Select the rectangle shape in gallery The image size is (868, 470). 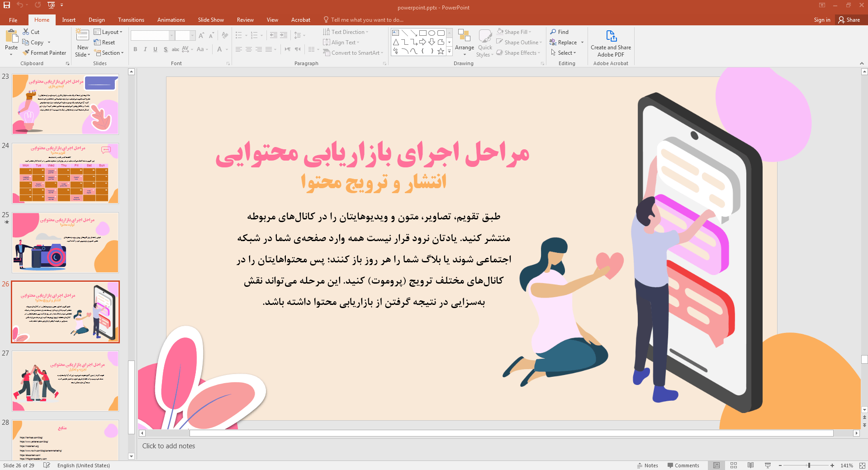(x=422, y=33)
